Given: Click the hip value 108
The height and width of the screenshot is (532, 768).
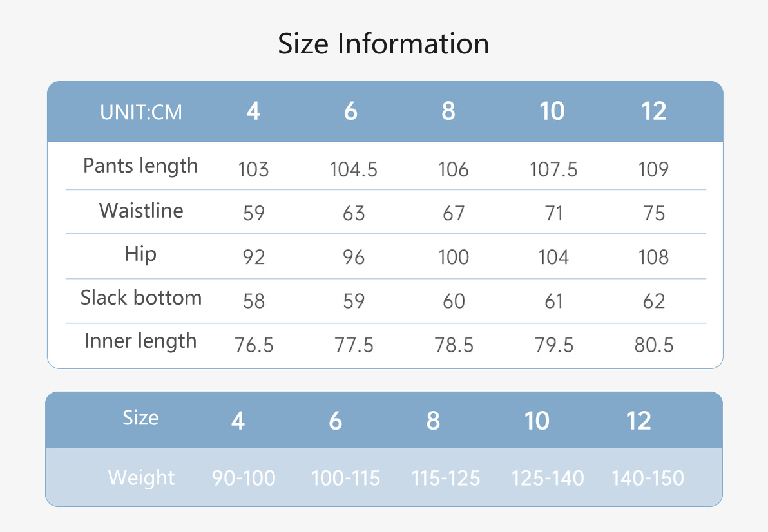Looking at the screenshot, I should click(654, 258).
